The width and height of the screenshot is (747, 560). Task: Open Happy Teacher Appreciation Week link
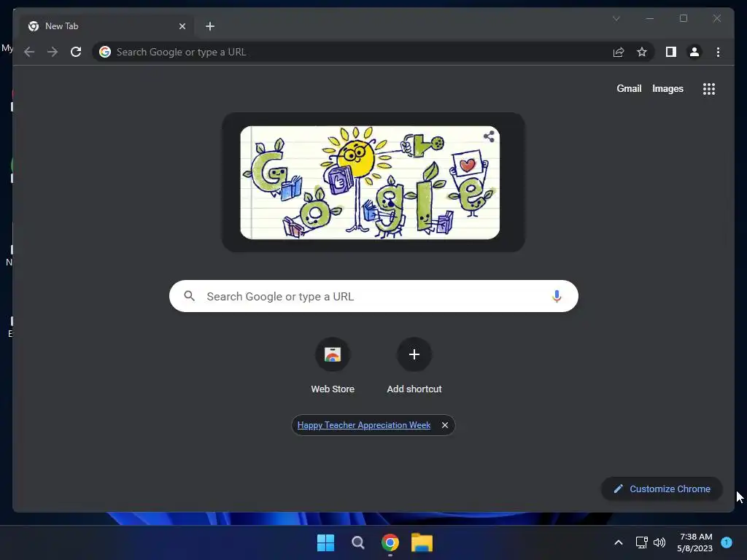(x=364, y=425)
